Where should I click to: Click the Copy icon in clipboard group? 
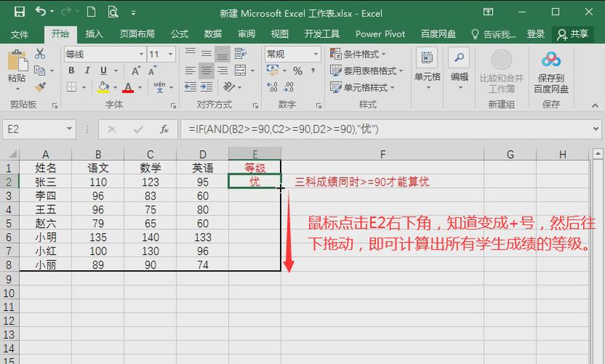(40, 71)
